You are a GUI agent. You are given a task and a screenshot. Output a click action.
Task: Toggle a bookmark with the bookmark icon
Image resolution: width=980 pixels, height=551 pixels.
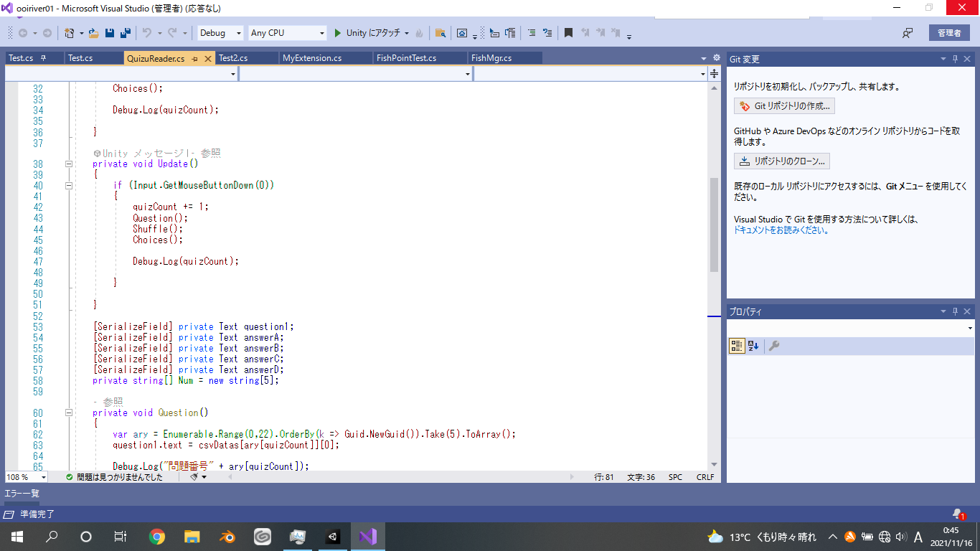(x=568, y=33)
